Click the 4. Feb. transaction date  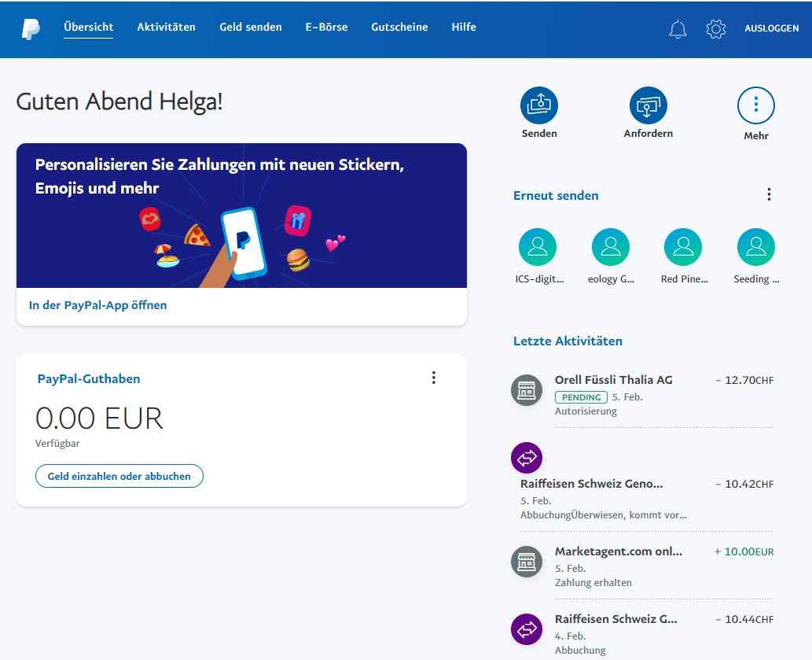(x=570, y=636)
